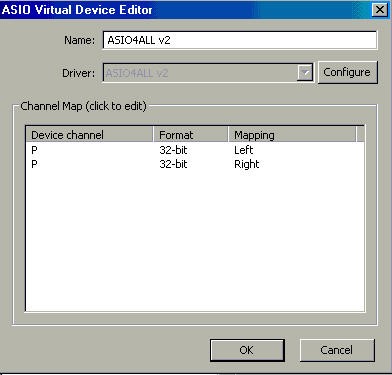The image size is (392, 375).
Task: Click the 32-bit format in the Left row
Action: click(x=173, y=150)
